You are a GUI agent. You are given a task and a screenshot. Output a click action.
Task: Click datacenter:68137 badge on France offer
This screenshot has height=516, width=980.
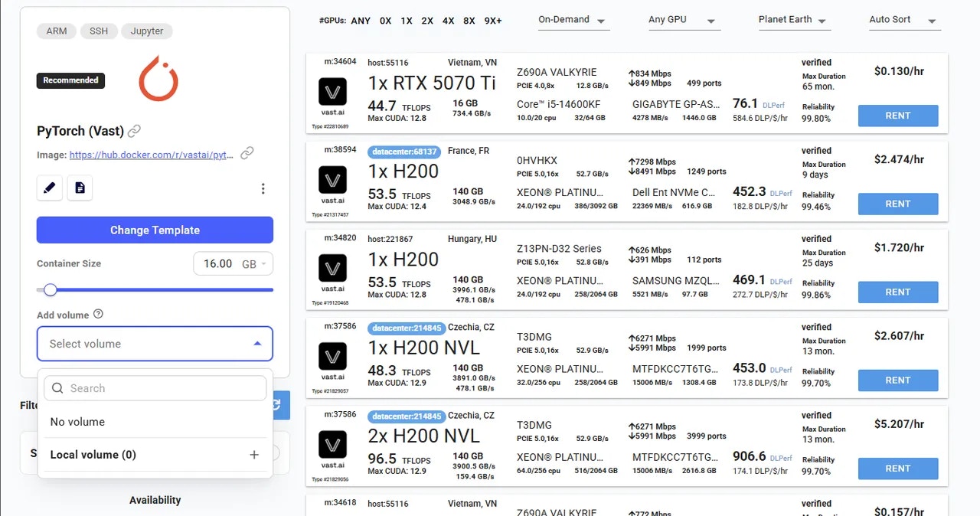pos(405,152)
